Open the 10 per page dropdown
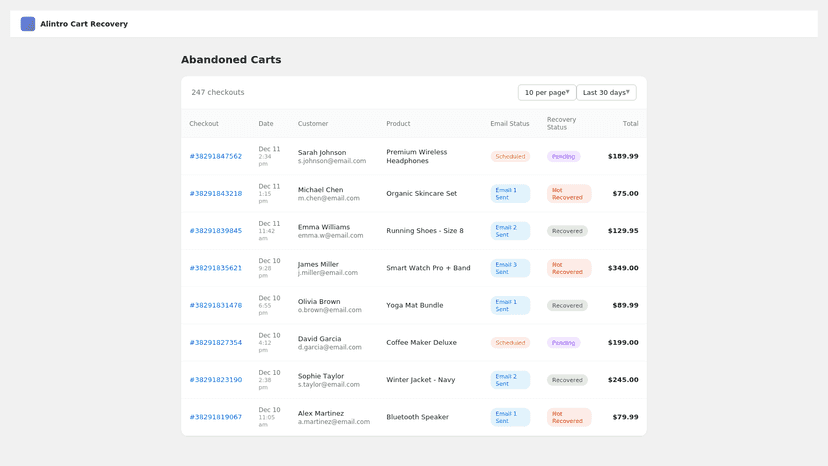Image resolution: width=828 pixels, height=466 pixels. coord(547,92)
